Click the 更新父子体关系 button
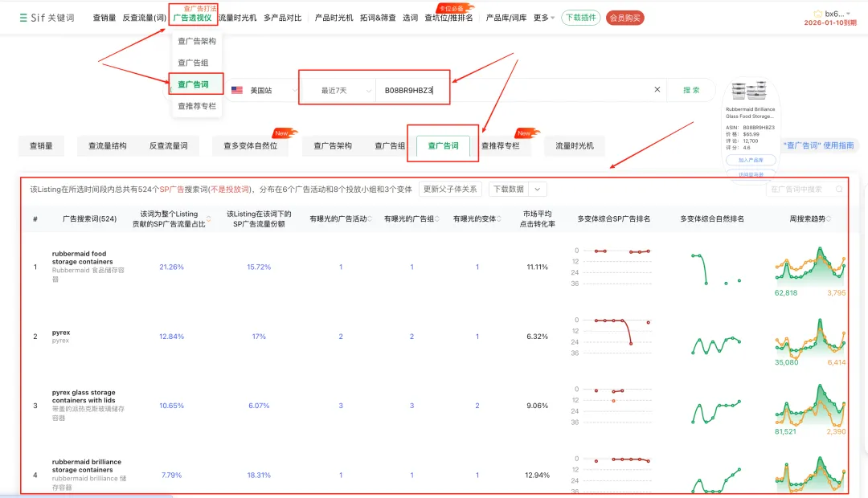Image resolution: width=868 pixels, height=498 pixels. click(450, 190)
